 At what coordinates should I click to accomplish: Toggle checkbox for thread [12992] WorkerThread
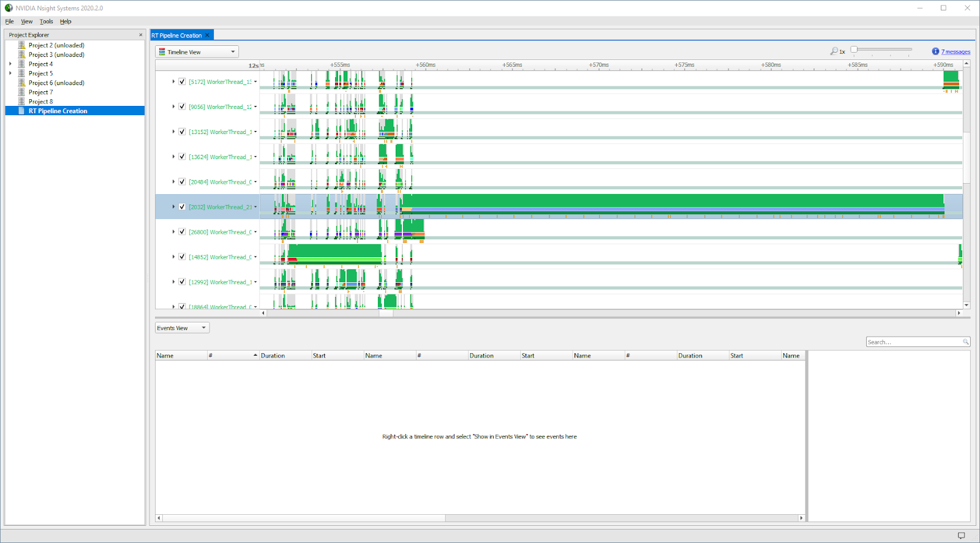point(182,282)
